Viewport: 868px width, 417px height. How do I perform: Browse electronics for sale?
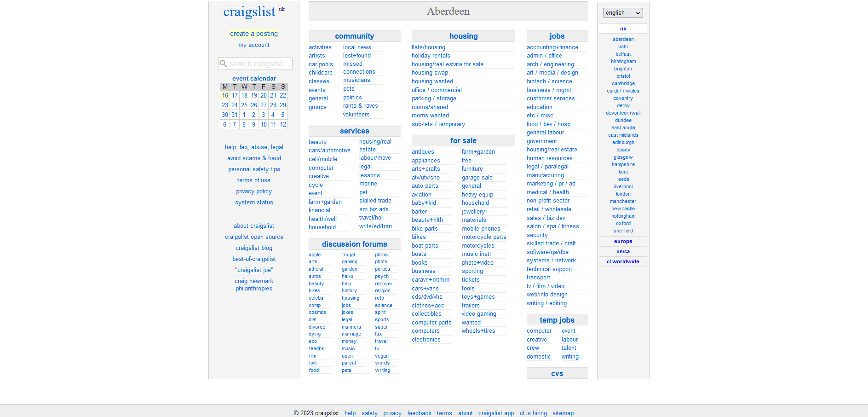point(426,340)
